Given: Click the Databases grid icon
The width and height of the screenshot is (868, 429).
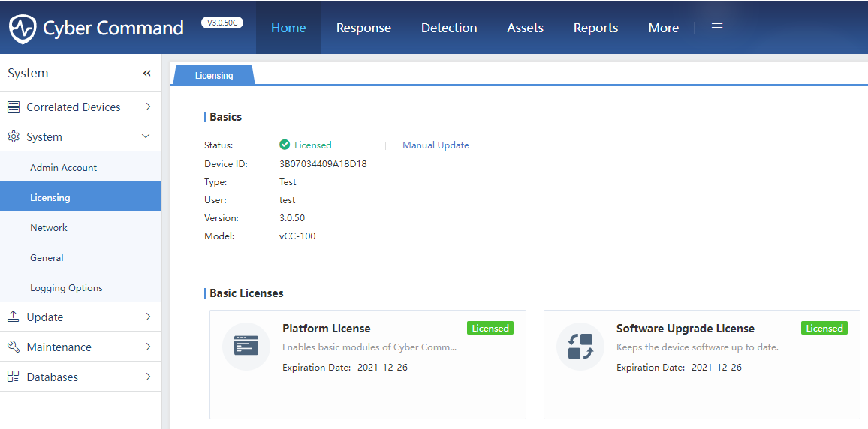Looking at the screenshot, I should click(x=14, y=376).
